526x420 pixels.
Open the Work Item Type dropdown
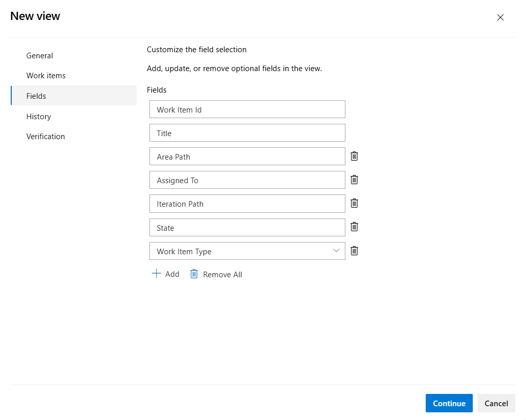[x=336, y=251]
